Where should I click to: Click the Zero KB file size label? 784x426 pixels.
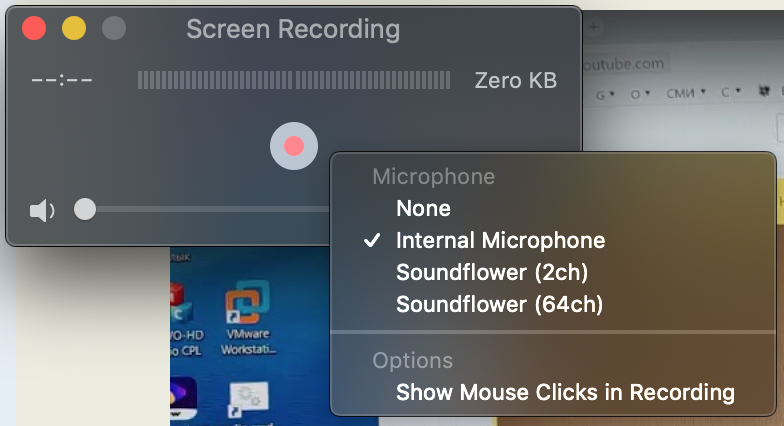click(x=515, y=80)
